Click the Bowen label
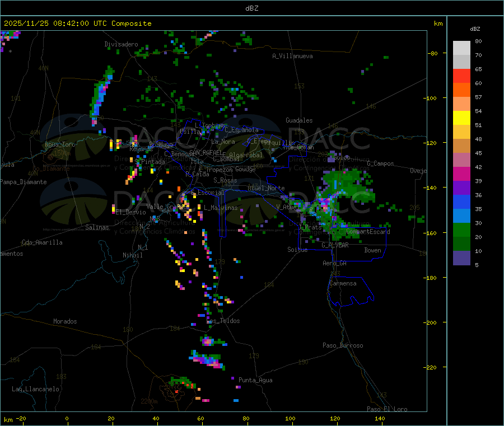This screenshot has height=426, width=504. [373, 250]
